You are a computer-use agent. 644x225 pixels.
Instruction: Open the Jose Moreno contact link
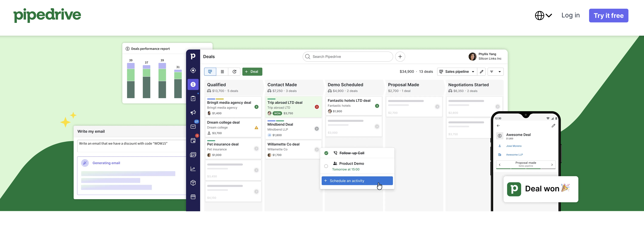pos(514,146)
